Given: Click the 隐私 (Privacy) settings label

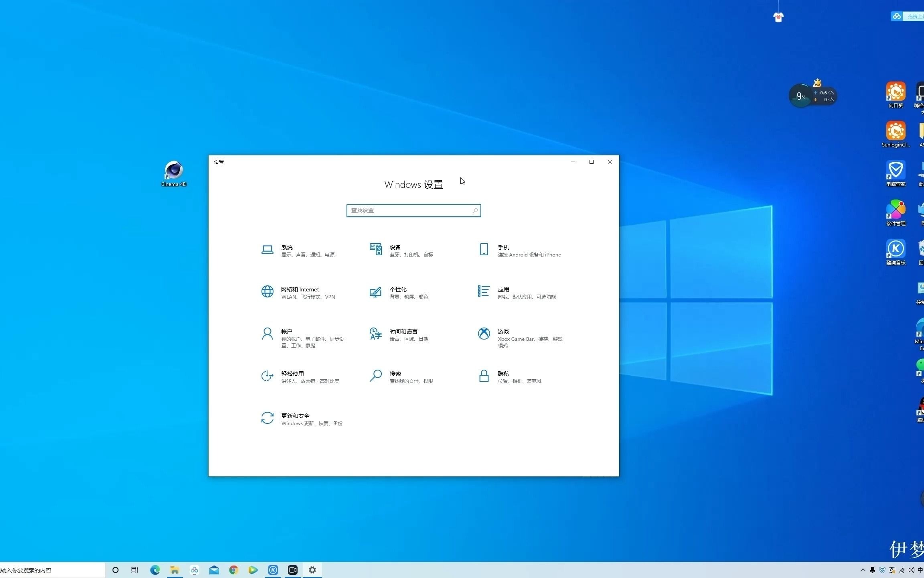Looking at the screenshot, I should click(503, 373).
